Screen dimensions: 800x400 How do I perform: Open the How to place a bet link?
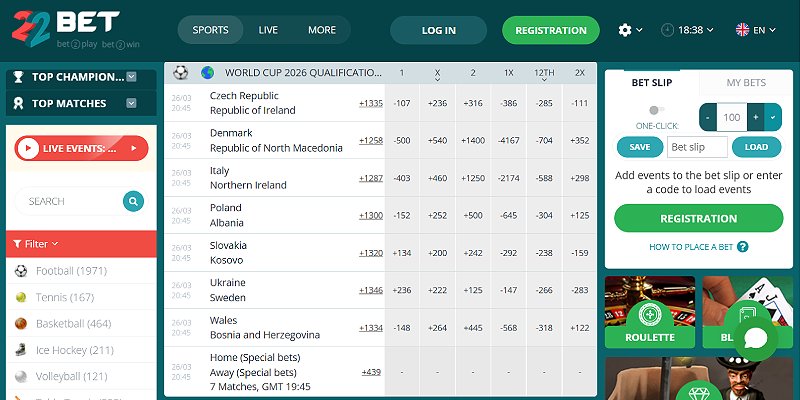click(691, 247)
